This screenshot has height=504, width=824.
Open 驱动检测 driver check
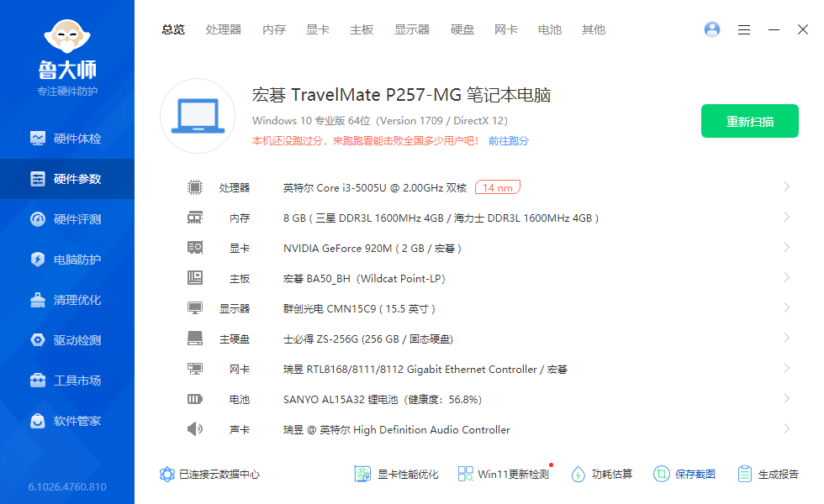coord(66,340)
